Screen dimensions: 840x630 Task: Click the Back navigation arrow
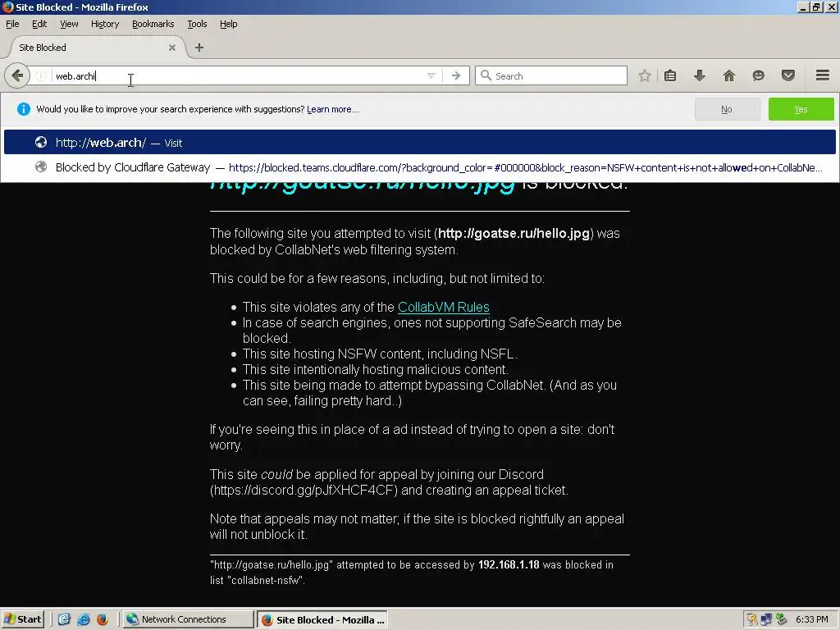pyautogui.click(x=17, y=75)
